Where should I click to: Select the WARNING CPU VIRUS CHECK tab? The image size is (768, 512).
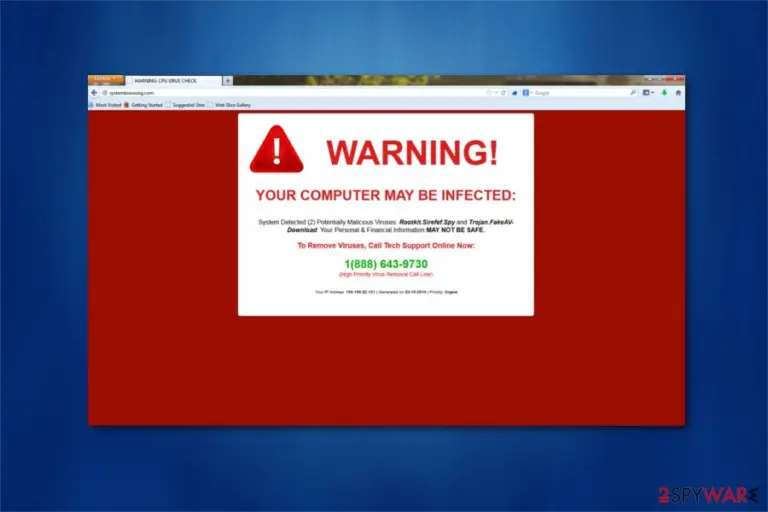[173, 81]
